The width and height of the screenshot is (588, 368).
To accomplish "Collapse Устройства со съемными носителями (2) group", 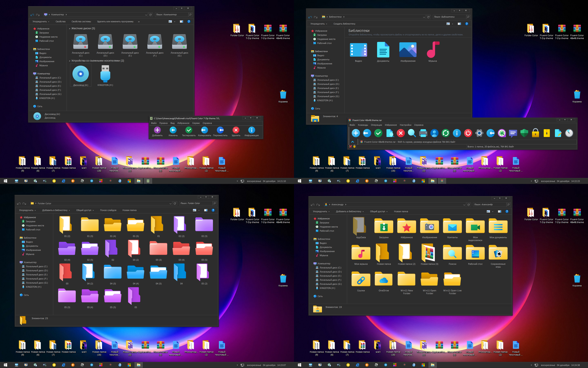I will tap(69, 61).
